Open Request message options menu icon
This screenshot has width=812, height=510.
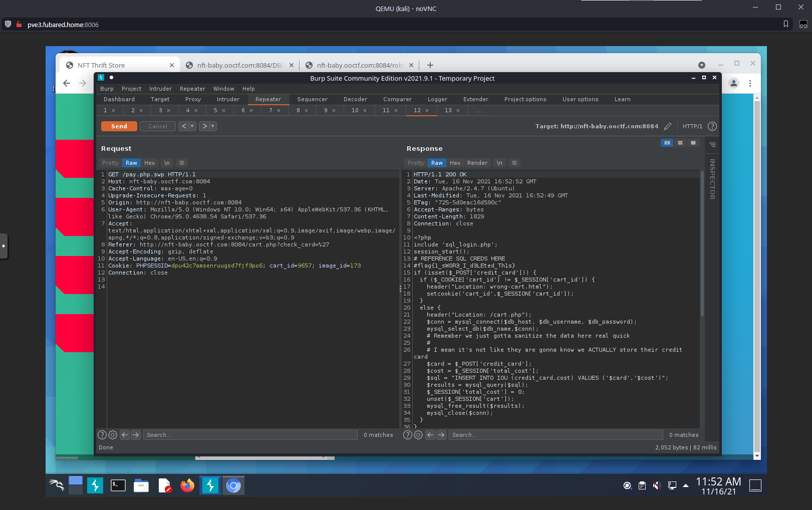pyautogui.click(x=182, y=163)
